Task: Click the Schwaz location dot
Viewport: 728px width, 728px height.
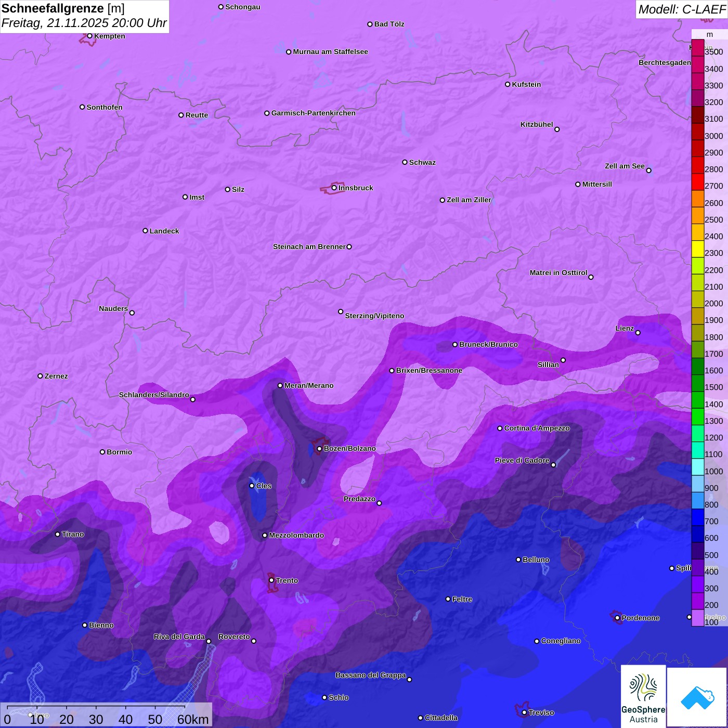Action: pyautogui.click(x=405, y=162)
